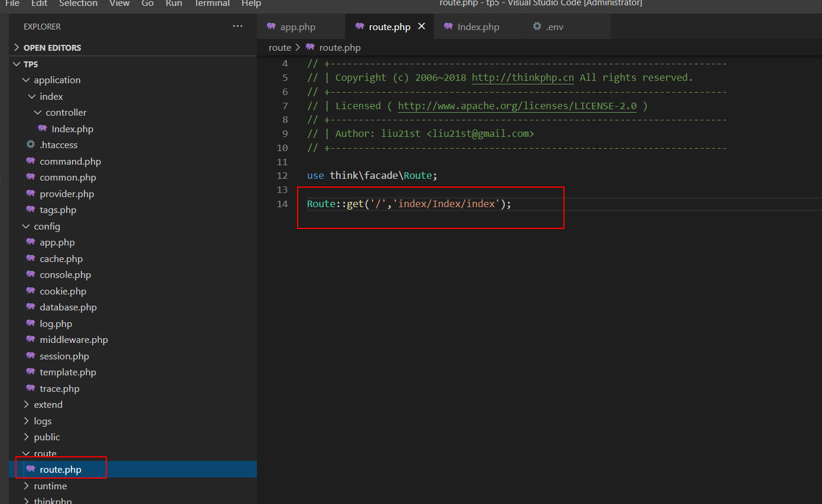Collapse the route folder

25,453
